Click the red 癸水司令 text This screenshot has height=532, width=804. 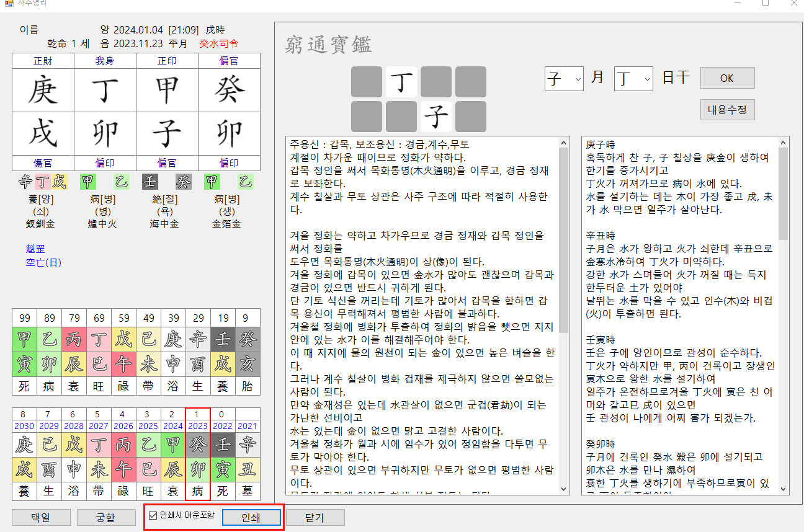[218, 43]
